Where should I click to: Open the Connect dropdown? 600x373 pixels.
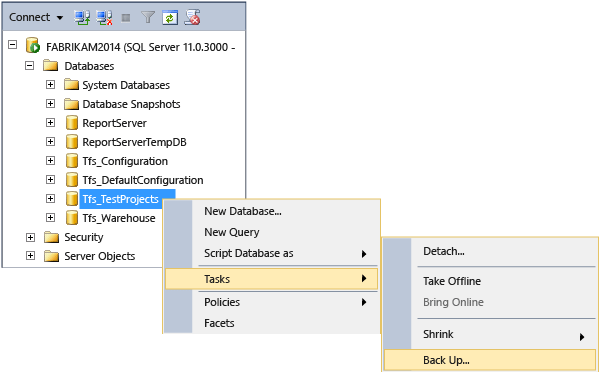[x=36, y=17]
